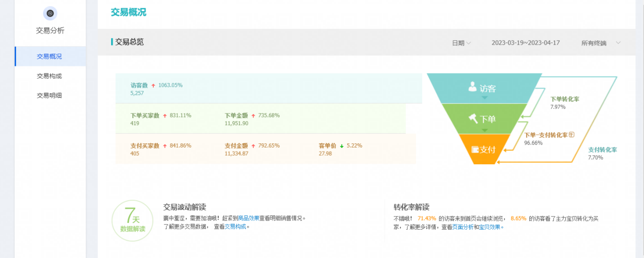Open the date range 2023-03-19~2023-04-17 picker

(x=525, y=43)
